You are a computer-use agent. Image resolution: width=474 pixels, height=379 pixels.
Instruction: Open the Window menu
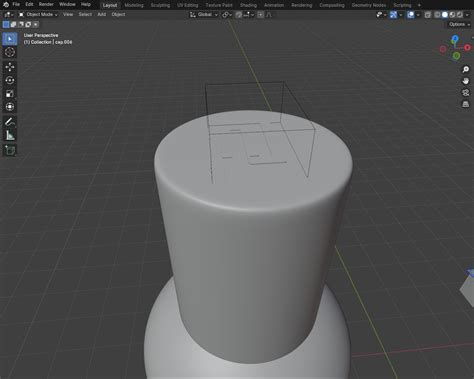click(67, 4)
